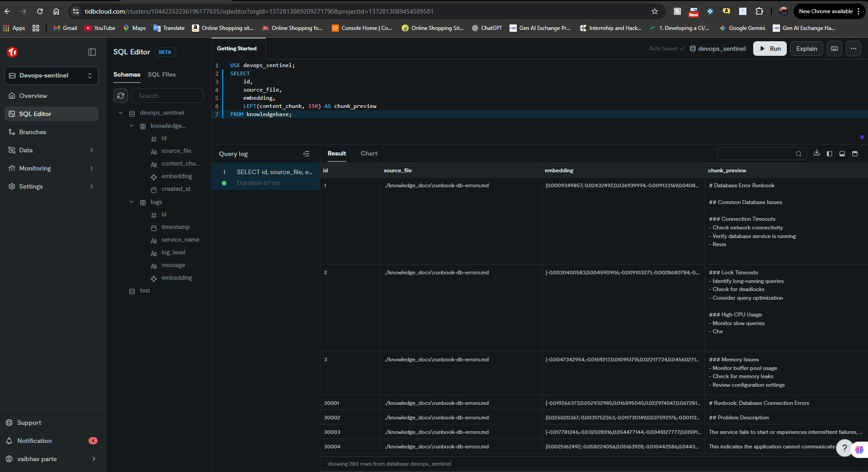
Task: Toggle the bottom-half results panel layout
Action: coord(842,154)
